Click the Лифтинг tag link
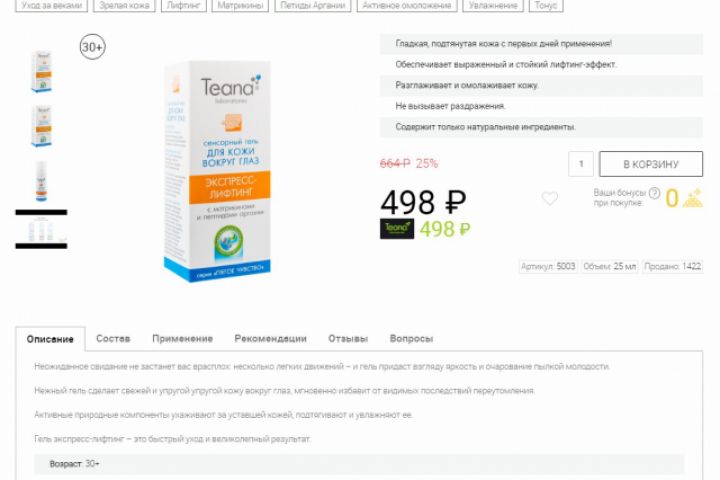The width and height of the screenshot is (720, 480). point(184,6)
